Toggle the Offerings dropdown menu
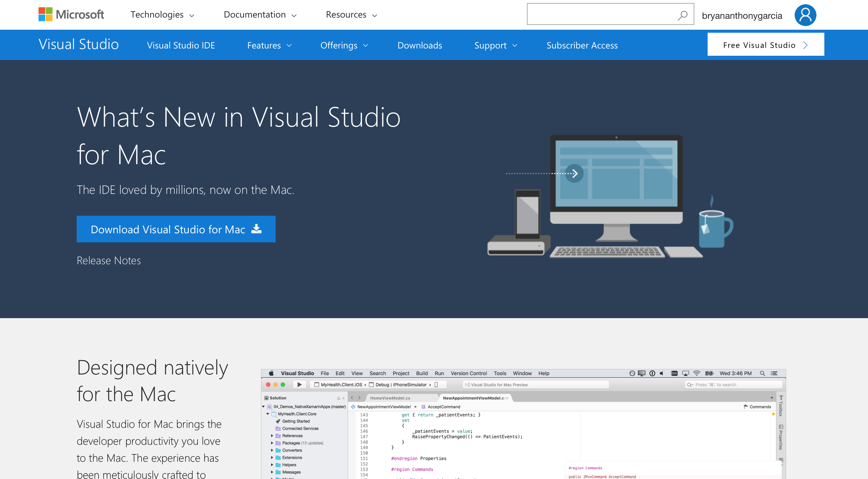 (344, 45)
